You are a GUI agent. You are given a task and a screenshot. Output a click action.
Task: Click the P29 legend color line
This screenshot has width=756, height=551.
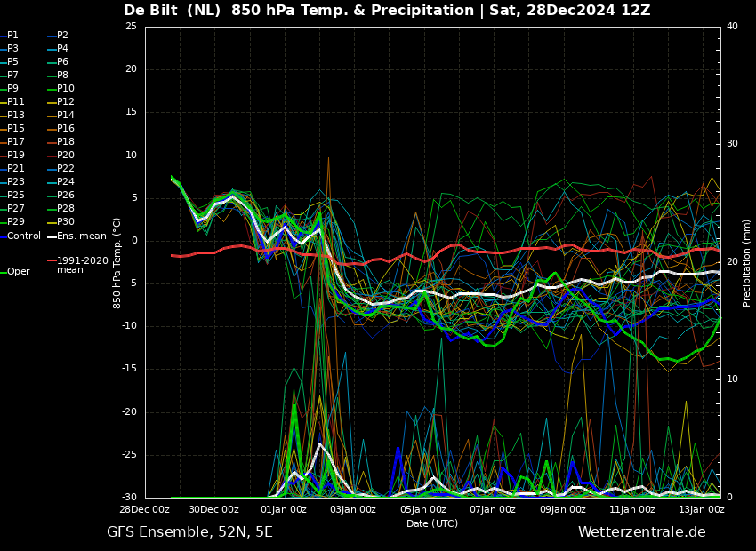point(3,222)
